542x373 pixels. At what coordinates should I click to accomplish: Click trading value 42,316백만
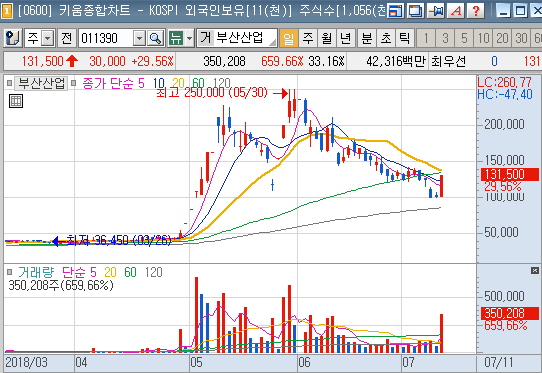[x=396, y=62]
